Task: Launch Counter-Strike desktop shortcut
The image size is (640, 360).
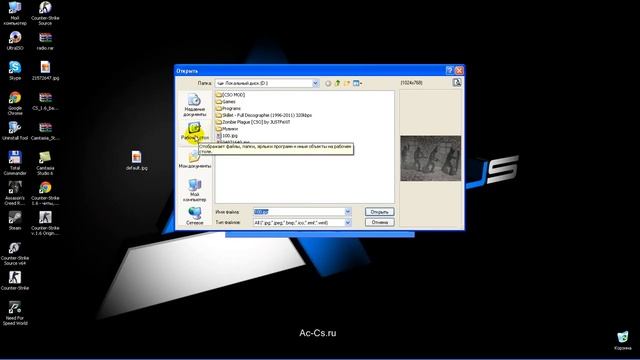Action: pos(15,280)
